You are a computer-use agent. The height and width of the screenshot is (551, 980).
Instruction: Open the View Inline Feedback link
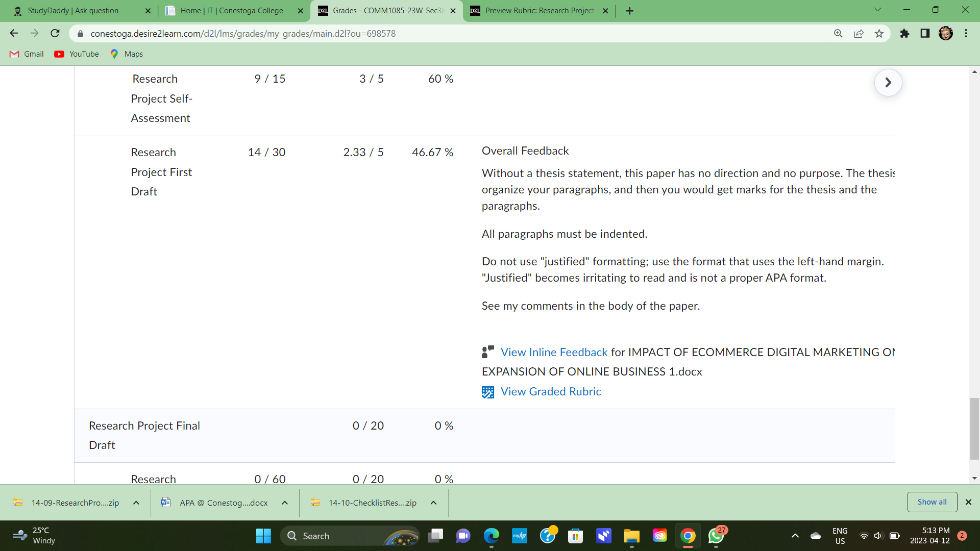tap(554, 352)
